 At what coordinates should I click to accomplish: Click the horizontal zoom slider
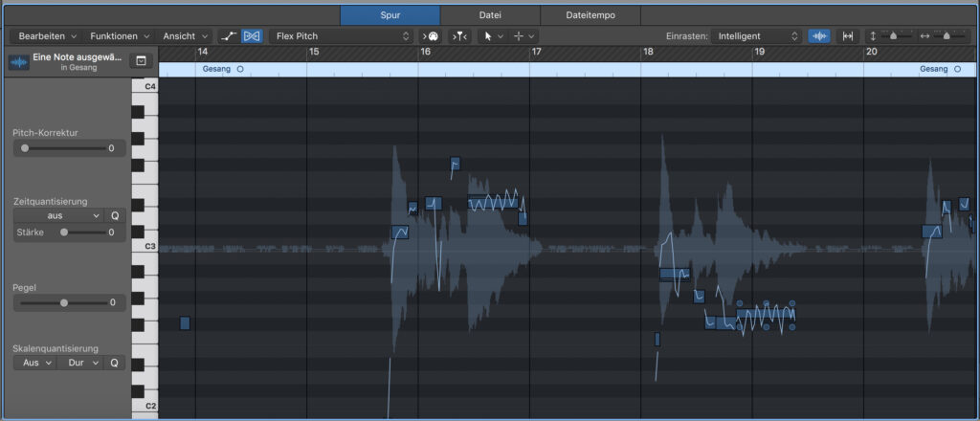(x=949, y=36)
